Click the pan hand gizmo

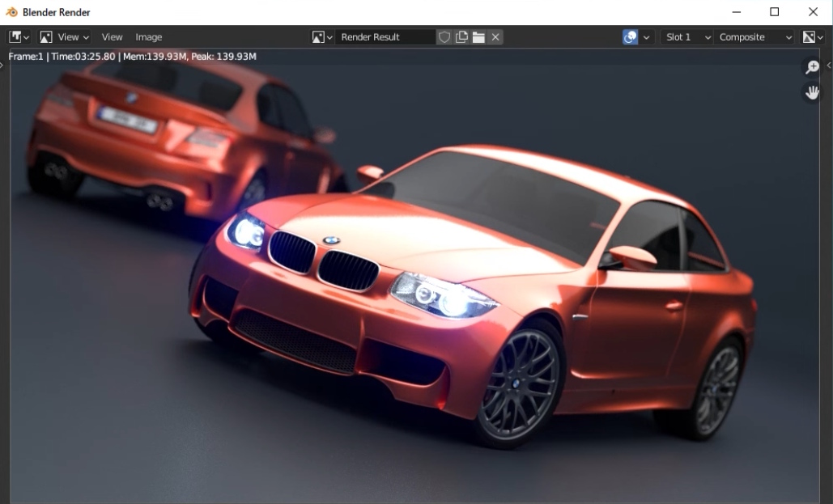pos(812,93)
